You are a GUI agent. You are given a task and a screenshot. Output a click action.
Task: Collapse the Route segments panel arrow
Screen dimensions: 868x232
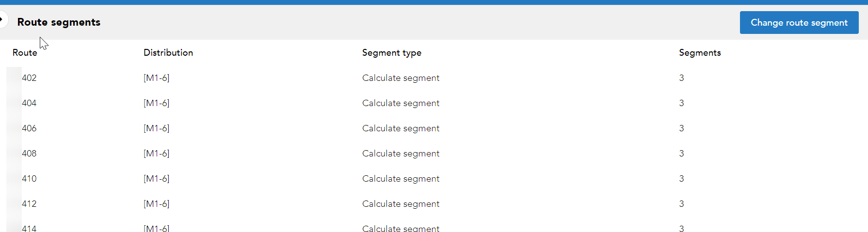pos(2,20)
